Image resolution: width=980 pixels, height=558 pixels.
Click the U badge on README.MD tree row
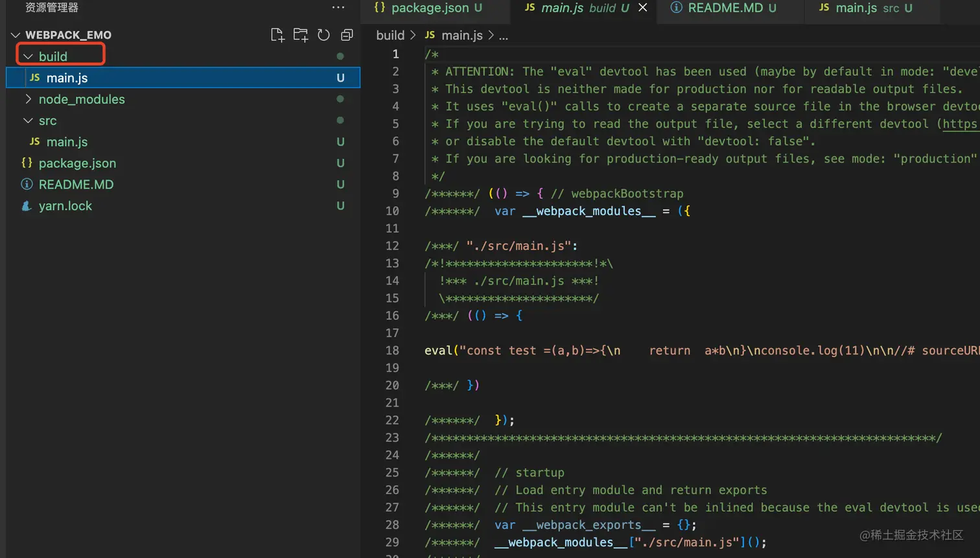pyautogui.click(x=340, y=185)
